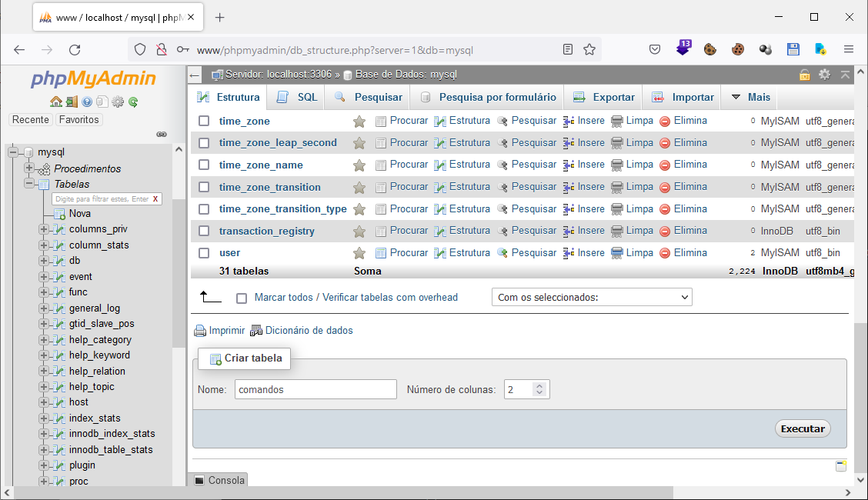Open 'Com os seleccionados' dropdown
The height and width of the screenshot is (500, 868).
592,297
